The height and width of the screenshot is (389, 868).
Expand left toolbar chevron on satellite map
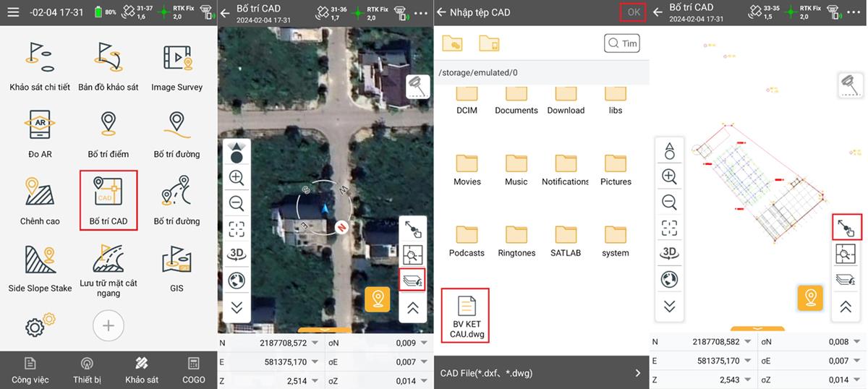pos(236,307)
